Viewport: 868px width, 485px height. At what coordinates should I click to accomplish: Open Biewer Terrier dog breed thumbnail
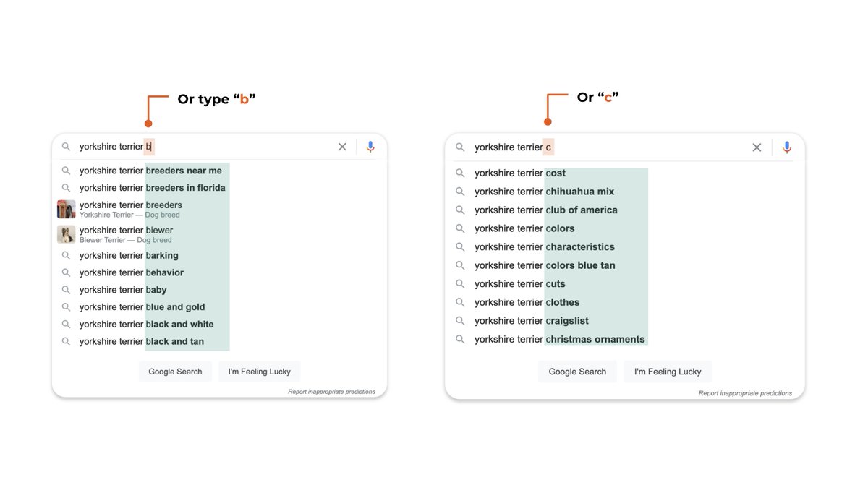click(x=67, y=234)
